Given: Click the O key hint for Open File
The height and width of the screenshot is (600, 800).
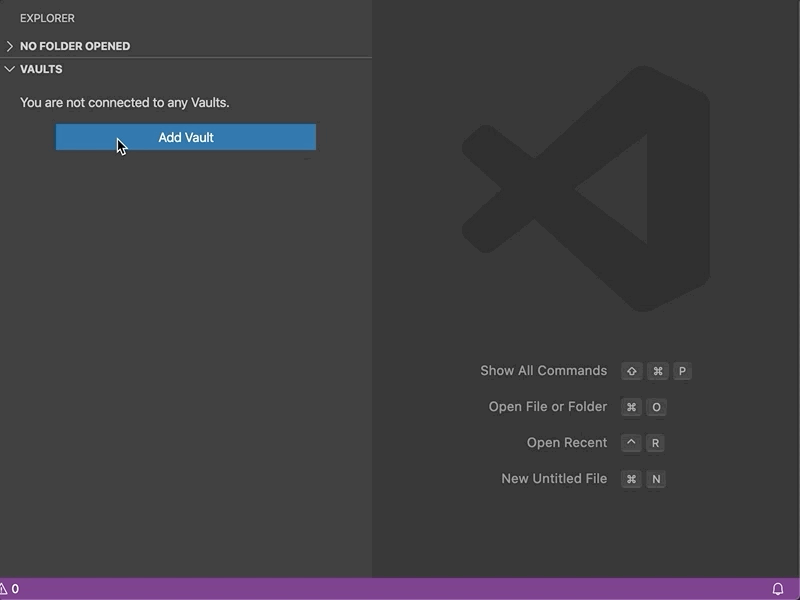Looking at the screenshot, I should [656, 407].
